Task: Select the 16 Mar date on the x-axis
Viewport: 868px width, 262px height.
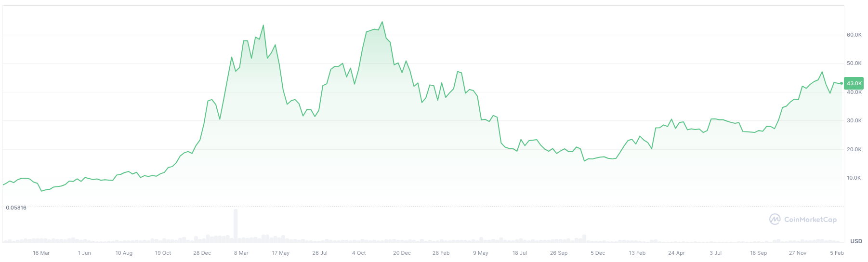Action: [x=41, y=253]
